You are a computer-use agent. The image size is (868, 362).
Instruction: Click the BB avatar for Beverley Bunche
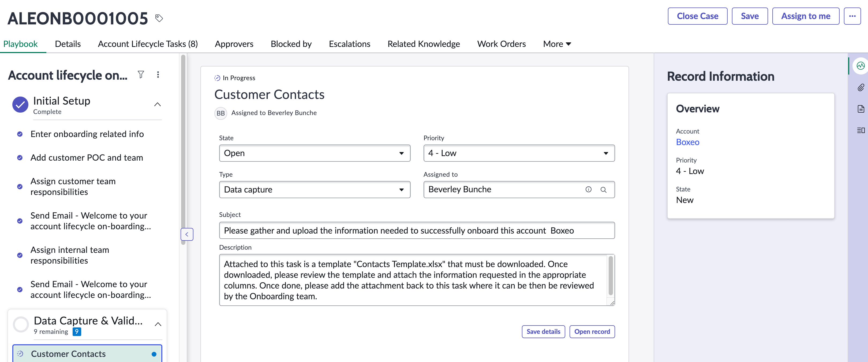221,113
